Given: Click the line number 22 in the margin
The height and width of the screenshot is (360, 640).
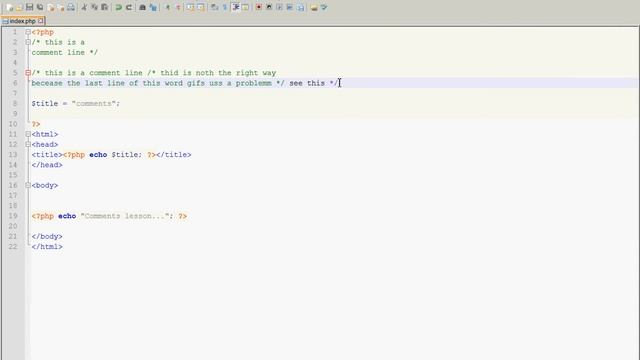Looking at the screenshot, I should pos(13,247).
